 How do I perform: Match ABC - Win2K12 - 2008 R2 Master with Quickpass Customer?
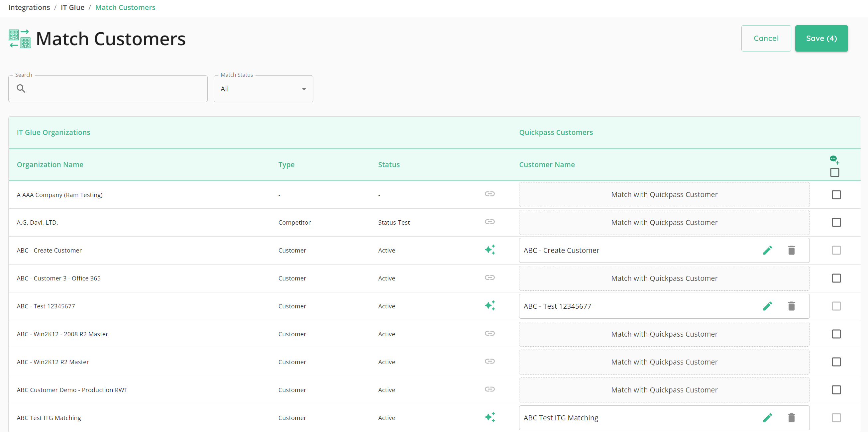point(664,334)
